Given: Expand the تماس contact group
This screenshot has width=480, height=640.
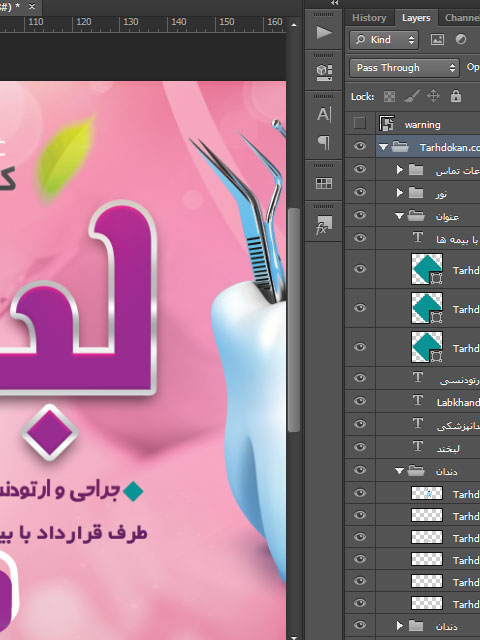Looking at the screenshot, I should pyautogui.click(x=400, y=169).
